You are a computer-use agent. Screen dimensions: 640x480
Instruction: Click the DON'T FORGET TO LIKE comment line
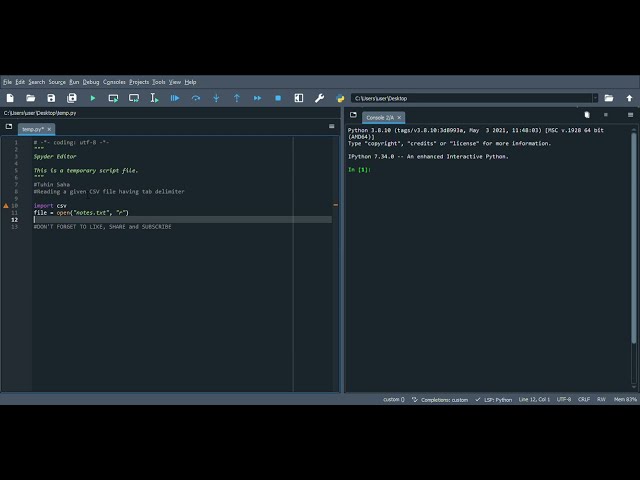102,227
